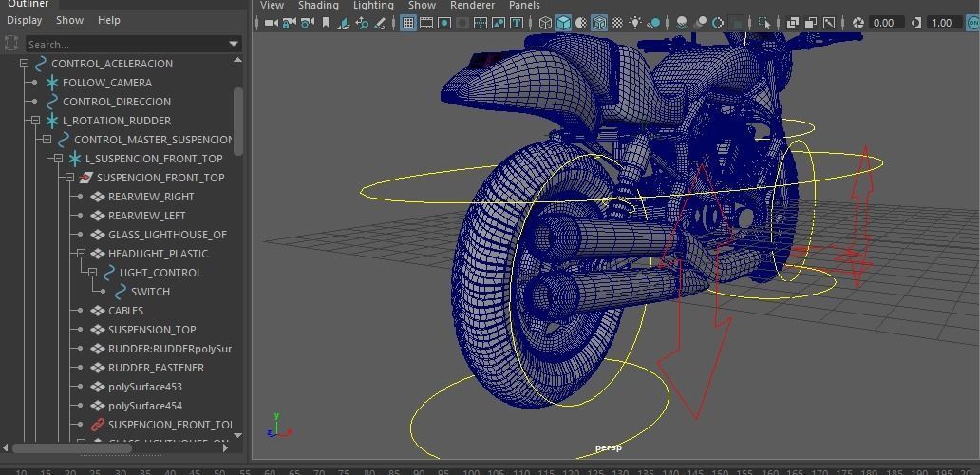Switch to Smooth Shade All cube icon
Viewport: 980px width, 475px height.
(x=563, y=23)
